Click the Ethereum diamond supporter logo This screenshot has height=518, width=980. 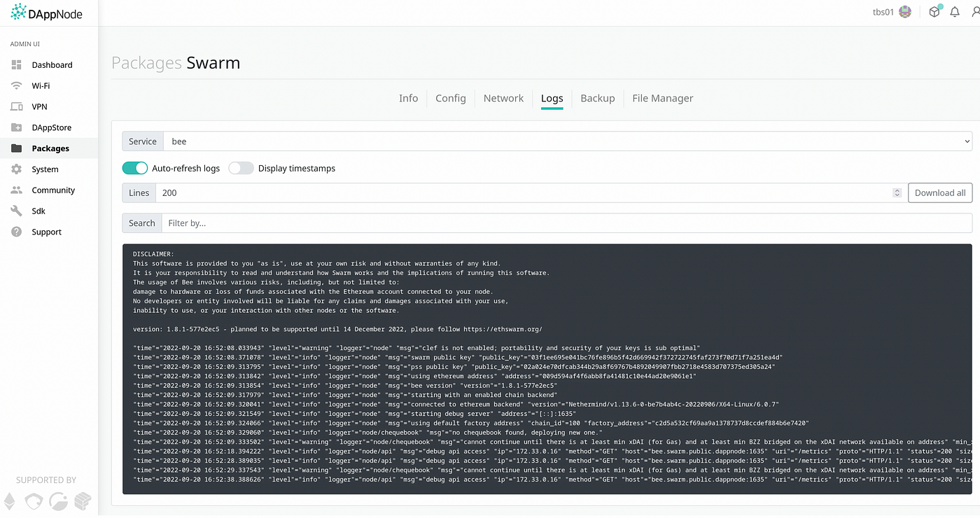pyautogui.click(x=10, y=500)
